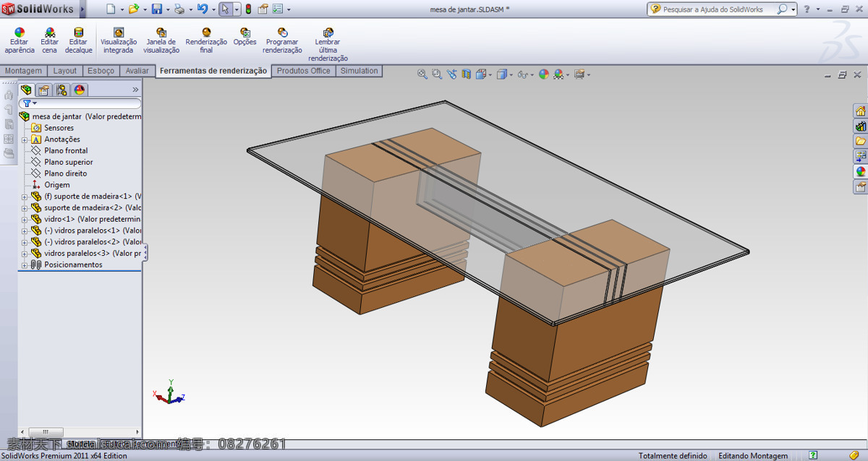Click the Print icon in the top toolbar
Screen dimensions: 868x461
(x=178, y=9)
